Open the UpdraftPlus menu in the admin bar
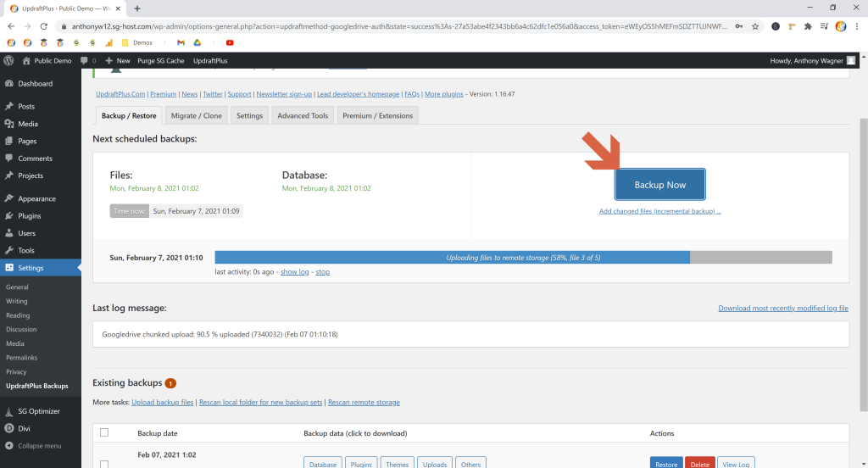This screenshot has height=468, width=868. (x=210, y=60)
